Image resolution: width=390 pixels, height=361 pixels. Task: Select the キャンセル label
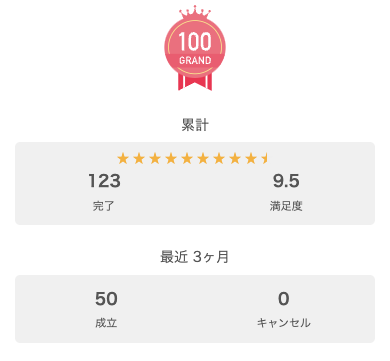coord(284,323)
